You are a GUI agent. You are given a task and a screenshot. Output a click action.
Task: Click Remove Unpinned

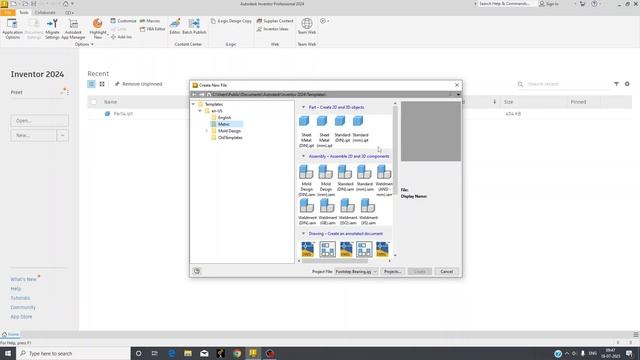coord(138,84)
